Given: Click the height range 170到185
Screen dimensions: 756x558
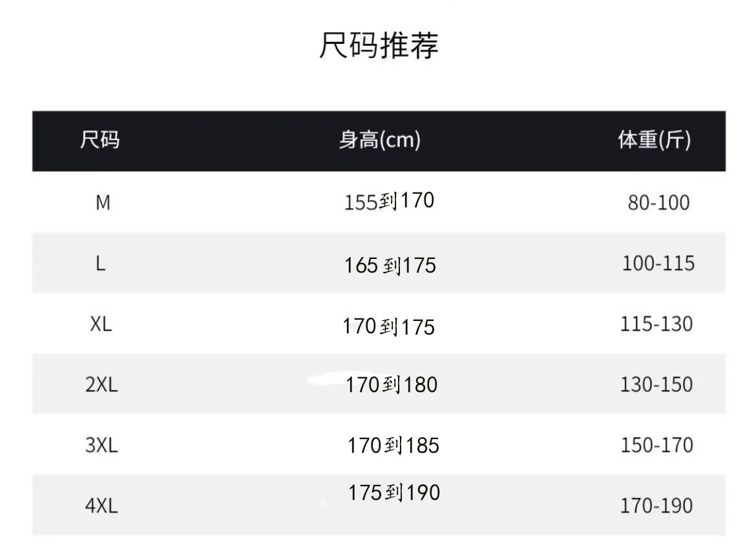Looking at the screenshot, I should [394, 446].
